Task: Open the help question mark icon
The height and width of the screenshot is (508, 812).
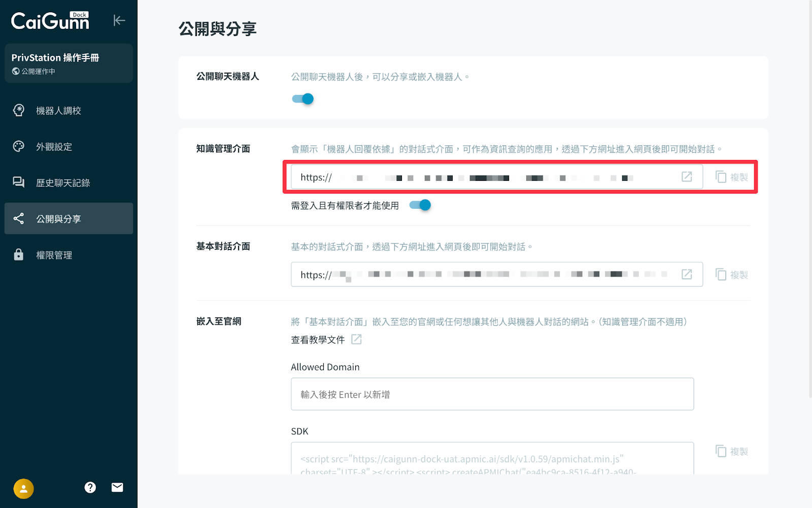Action: coord(90,488)
